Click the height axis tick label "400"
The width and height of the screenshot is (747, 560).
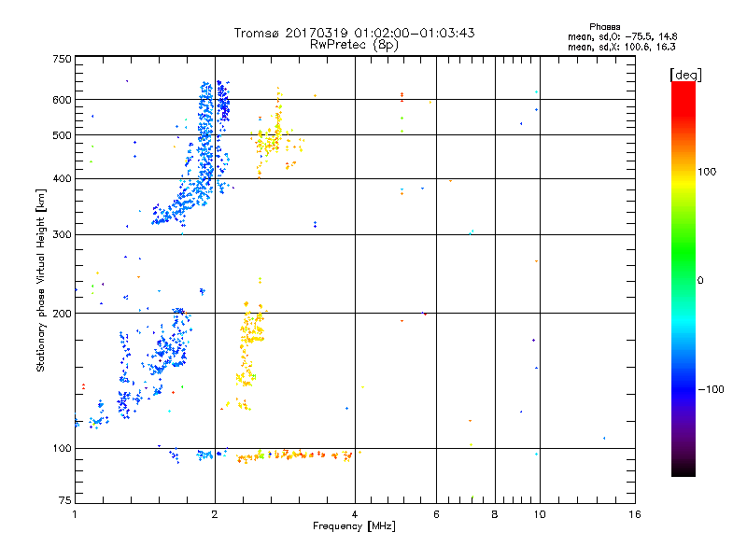point(62,178)
